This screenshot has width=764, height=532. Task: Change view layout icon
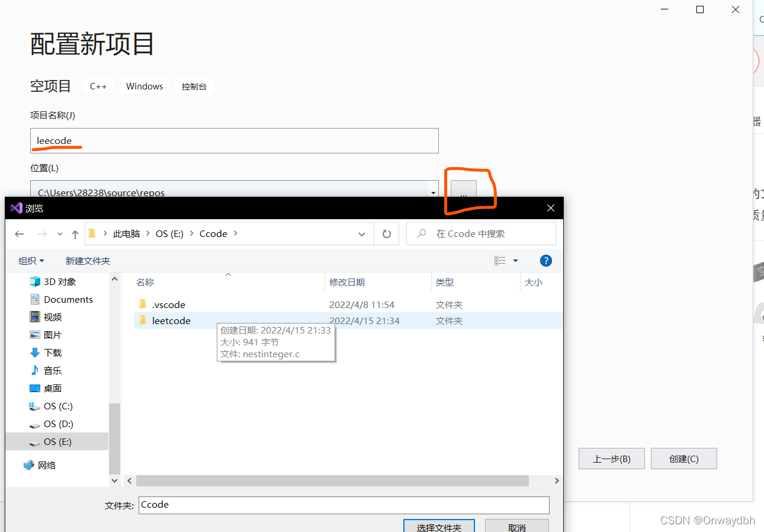(x=500, y=261)
